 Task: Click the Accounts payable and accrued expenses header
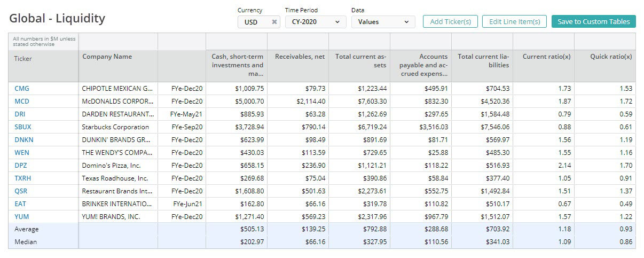tap(421, 65)
